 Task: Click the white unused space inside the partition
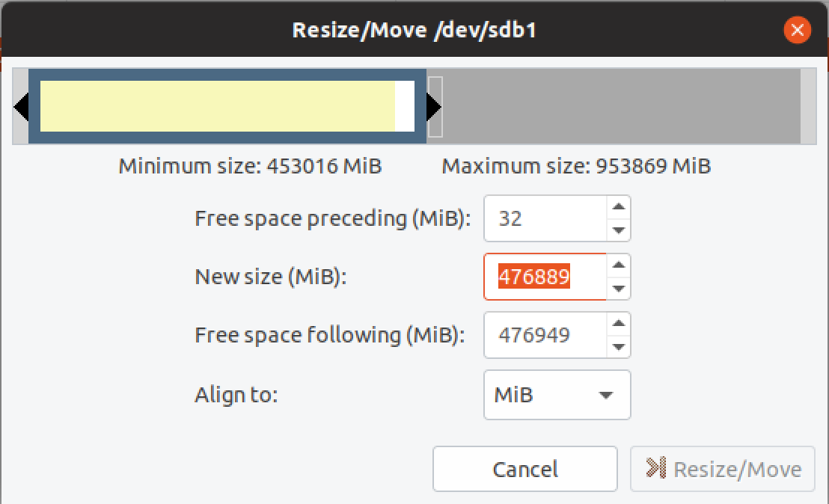[x=404, y=107]
